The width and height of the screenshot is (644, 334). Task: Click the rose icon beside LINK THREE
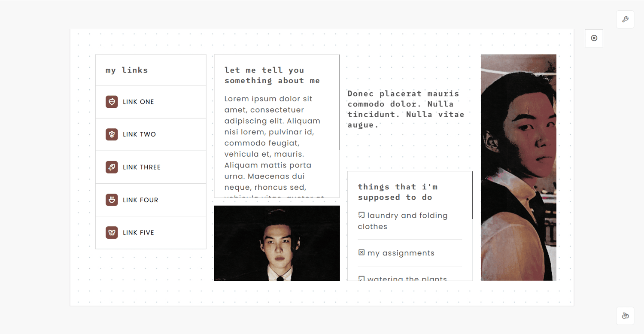(112, 167)
